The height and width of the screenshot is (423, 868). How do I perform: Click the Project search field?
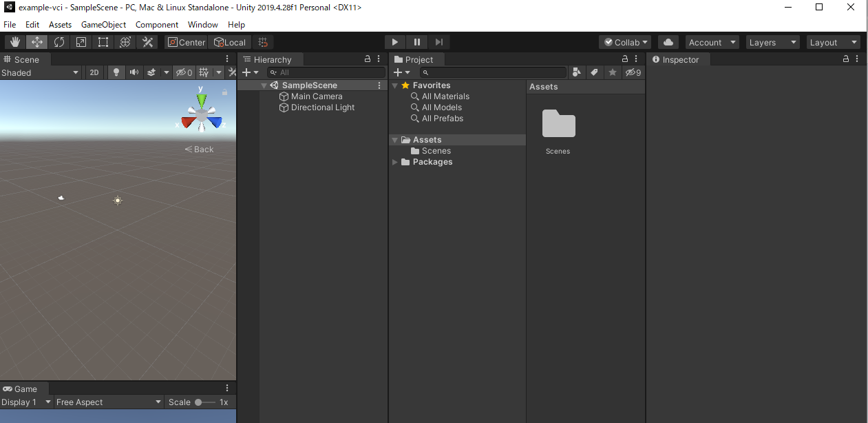[493, 72]
